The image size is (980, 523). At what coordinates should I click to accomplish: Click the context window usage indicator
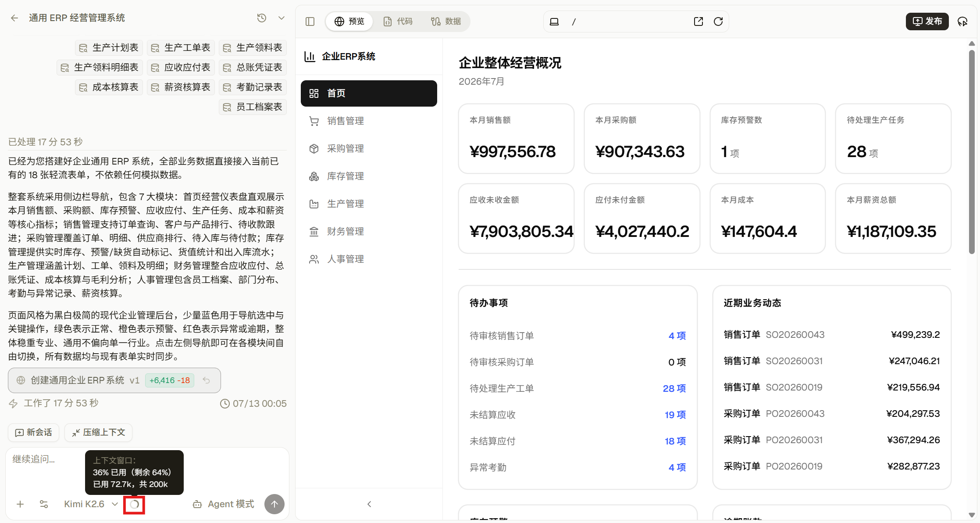pos(134,505)
